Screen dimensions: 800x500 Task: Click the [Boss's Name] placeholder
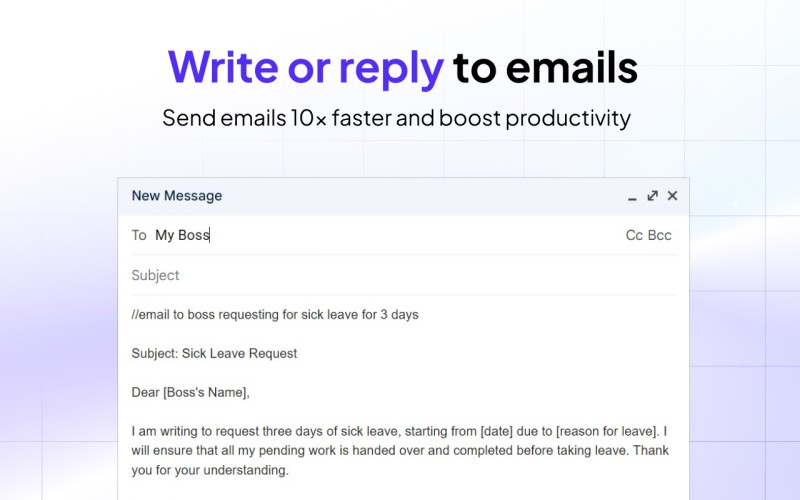[205, 392]
